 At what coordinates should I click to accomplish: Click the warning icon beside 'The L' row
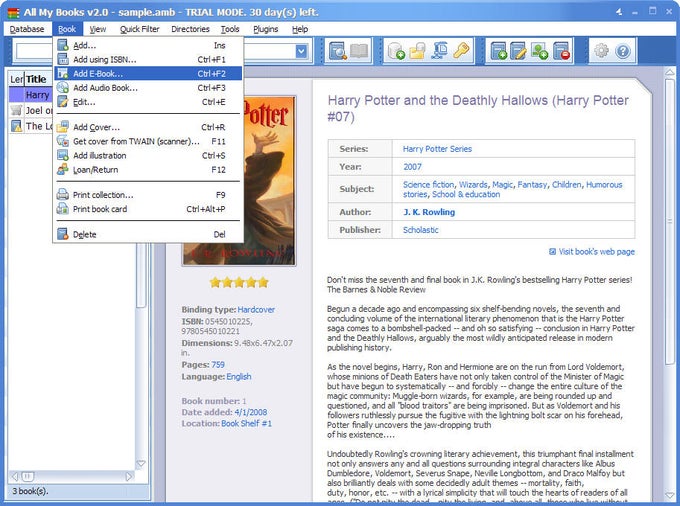click(x=16, y=126)
